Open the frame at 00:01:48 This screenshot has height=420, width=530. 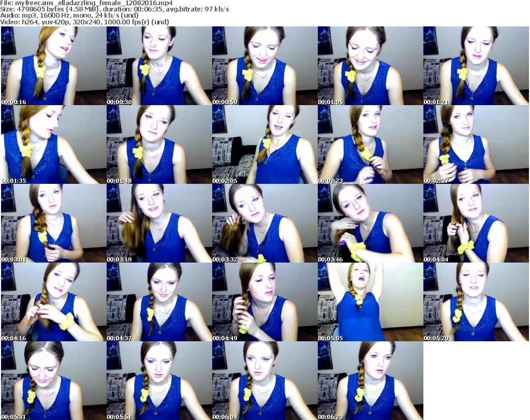[x=159, y=144]
